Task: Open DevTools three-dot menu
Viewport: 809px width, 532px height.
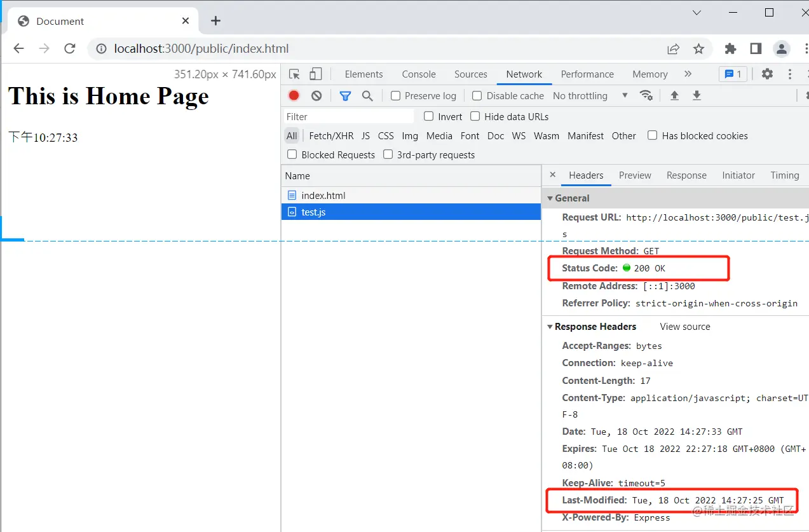Action: tap(790, 74)
